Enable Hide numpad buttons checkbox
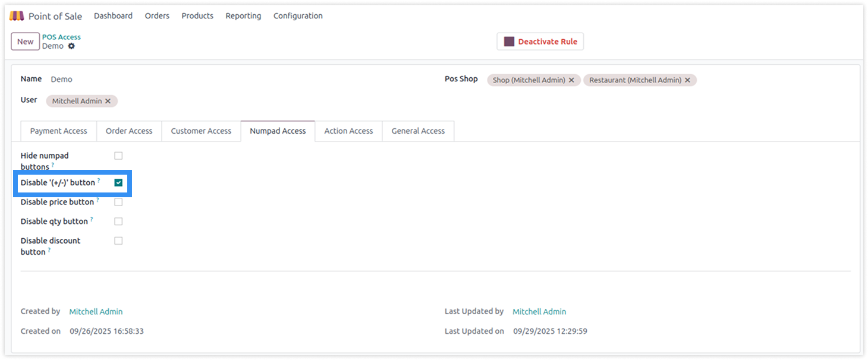 (118, 156)
